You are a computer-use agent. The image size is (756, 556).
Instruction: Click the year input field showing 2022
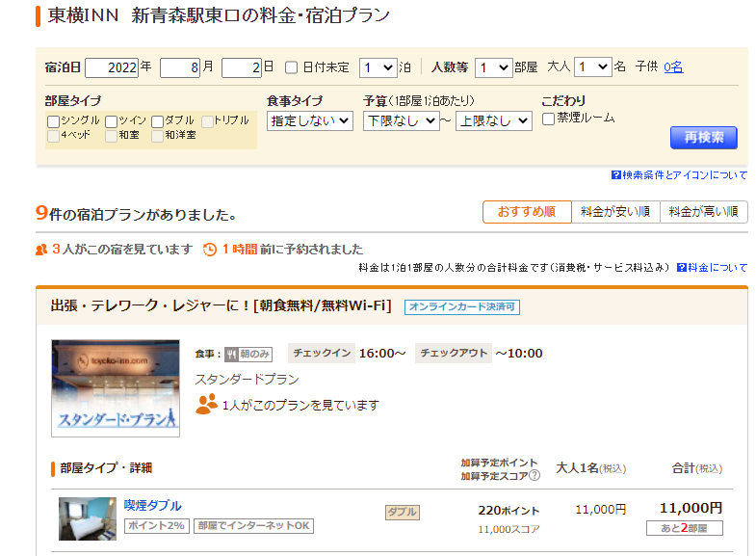tap(112, 67)
